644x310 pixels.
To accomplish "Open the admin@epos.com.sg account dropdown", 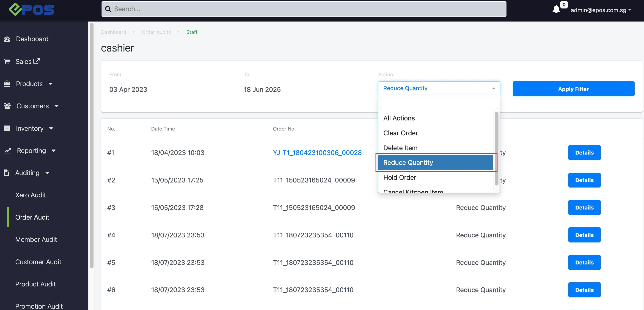I will click(x=600, y=10).
